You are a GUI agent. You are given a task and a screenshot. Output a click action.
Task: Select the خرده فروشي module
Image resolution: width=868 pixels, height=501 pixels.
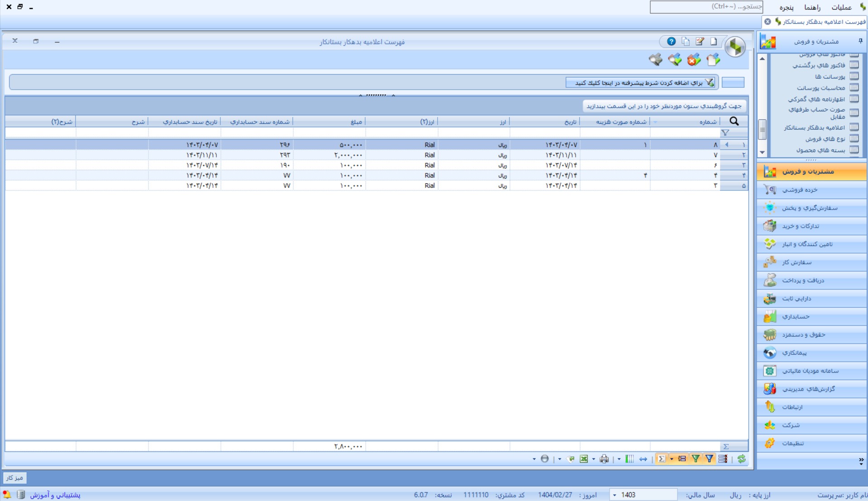coord(811,190)
